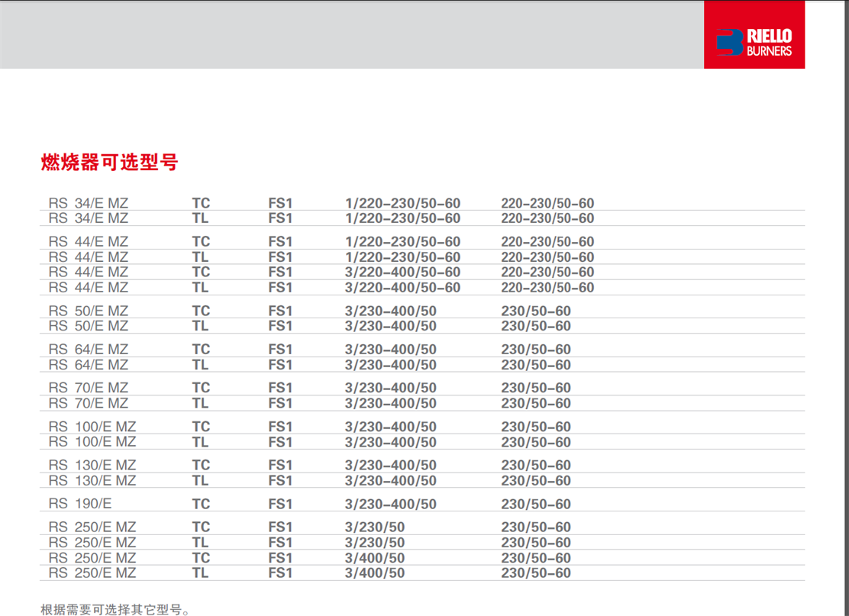
Task: Click 230/50–60 in RS 50/E MZ TL row
Action: pyautogui.click(x=536, y=326)
